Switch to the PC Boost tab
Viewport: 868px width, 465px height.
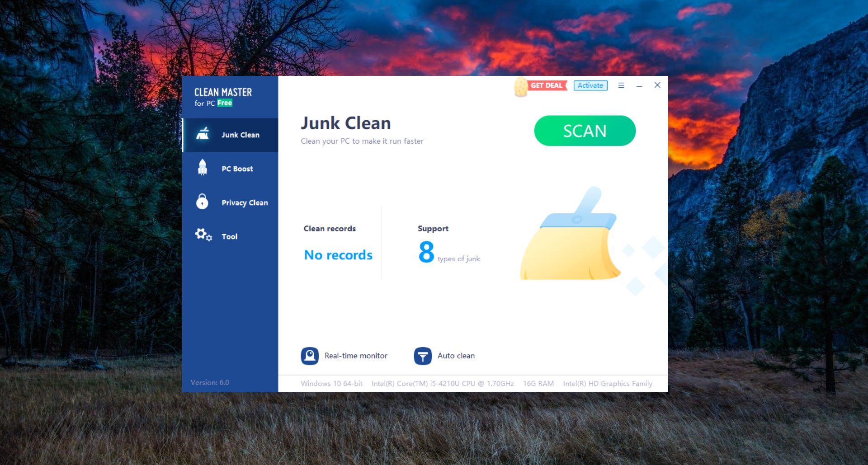237,168
